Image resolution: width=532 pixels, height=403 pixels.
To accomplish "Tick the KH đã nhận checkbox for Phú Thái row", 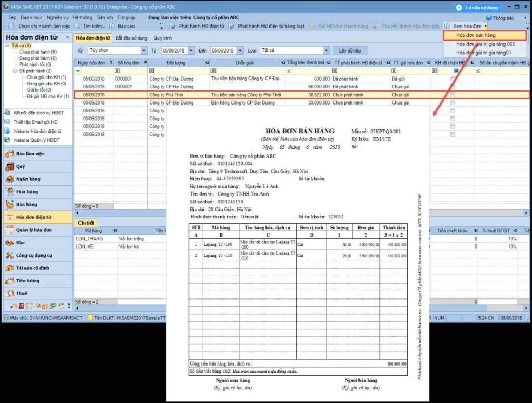I will 453,95.
